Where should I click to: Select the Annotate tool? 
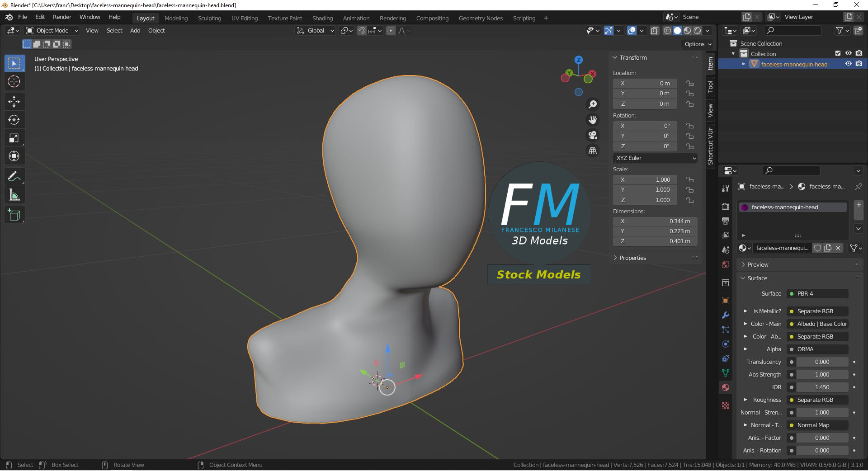(x=14, y=176)
